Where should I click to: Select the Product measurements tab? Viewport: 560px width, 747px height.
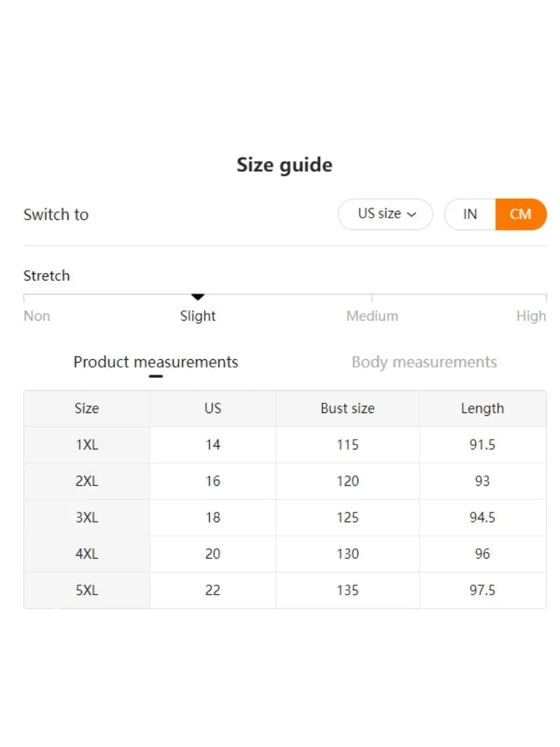tap(155, 363)
